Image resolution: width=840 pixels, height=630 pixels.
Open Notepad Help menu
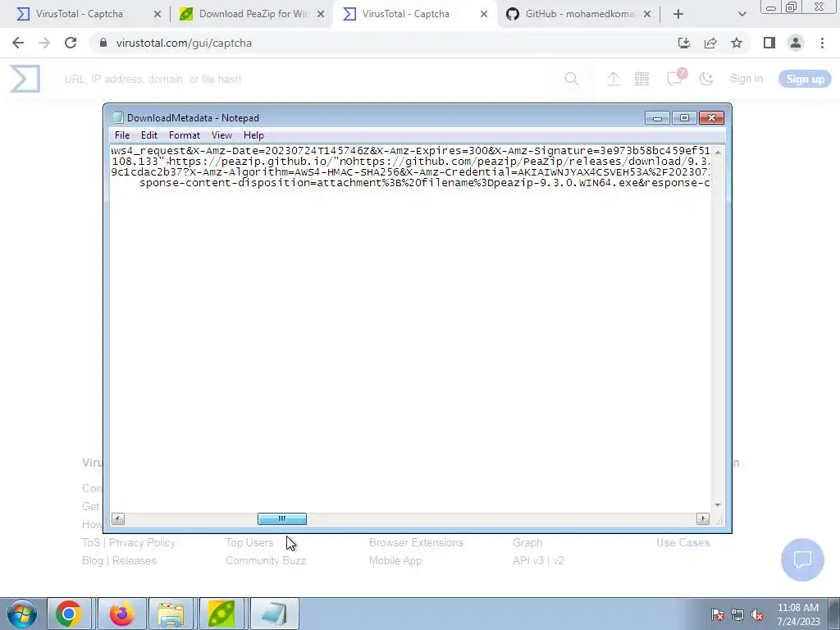click(x=253, y=135)
